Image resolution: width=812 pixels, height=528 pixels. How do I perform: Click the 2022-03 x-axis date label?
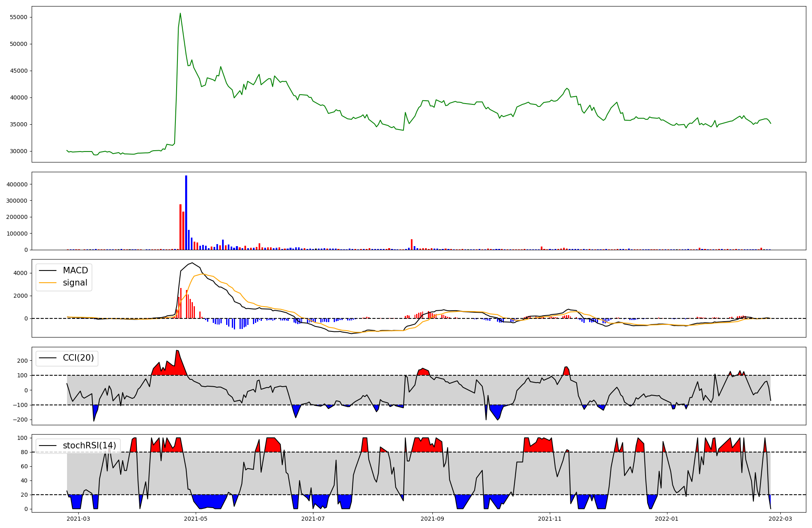click(x=780, y=519)
